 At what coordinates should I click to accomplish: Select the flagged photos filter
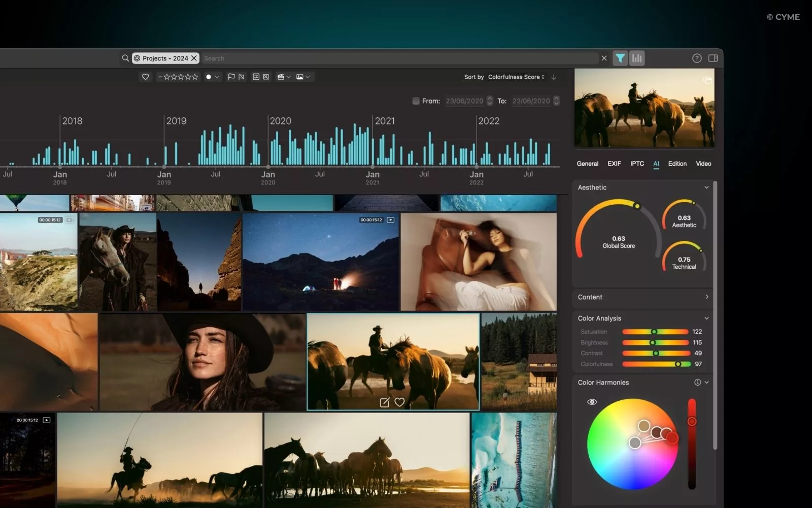[231, 77]
